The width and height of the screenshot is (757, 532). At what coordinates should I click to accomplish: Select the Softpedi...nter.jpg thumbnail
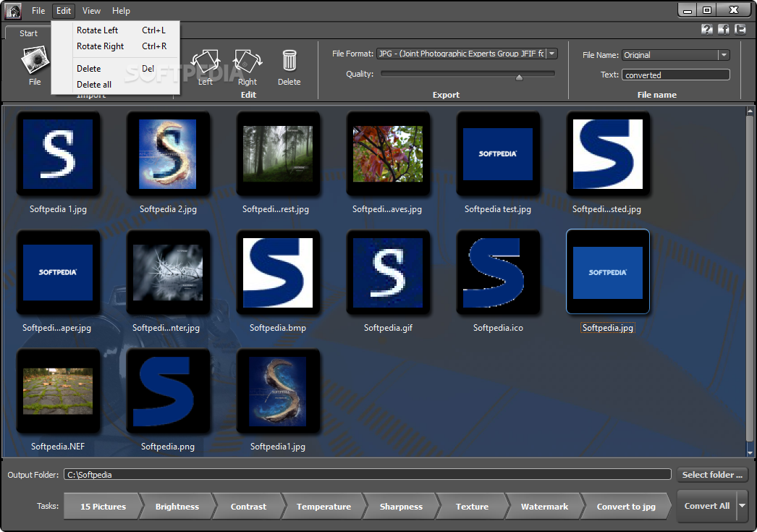167,273
